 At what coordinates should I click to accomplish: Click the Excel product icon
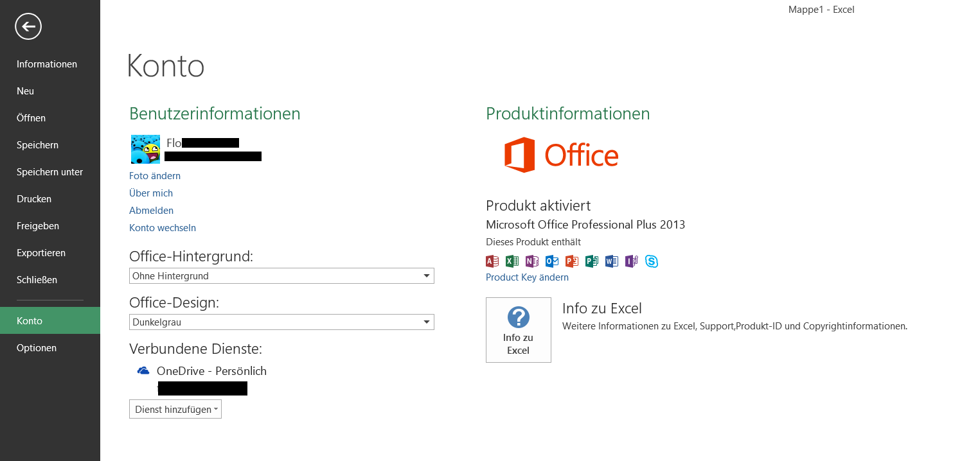point(512,261)
